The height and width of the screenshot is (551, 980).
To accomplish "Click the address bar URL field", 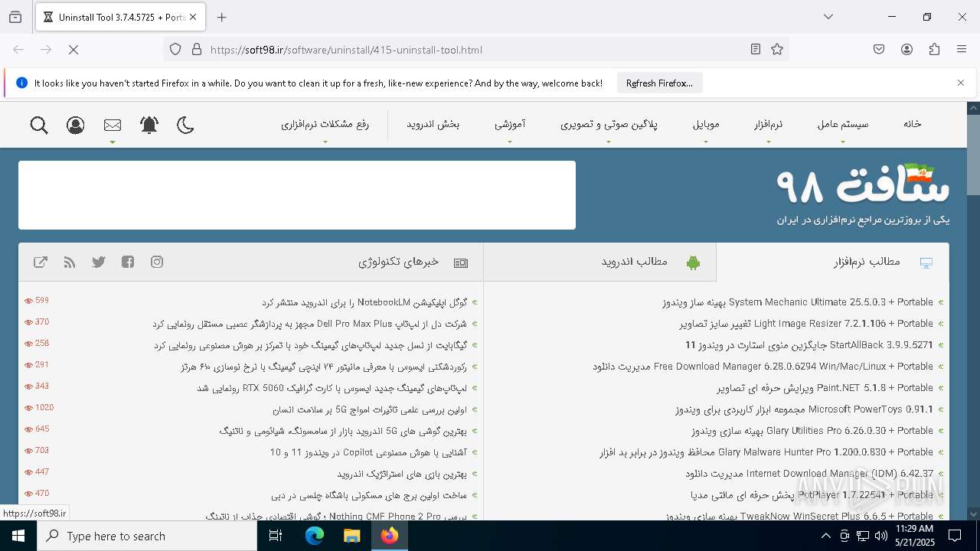I will pos(475,50).
